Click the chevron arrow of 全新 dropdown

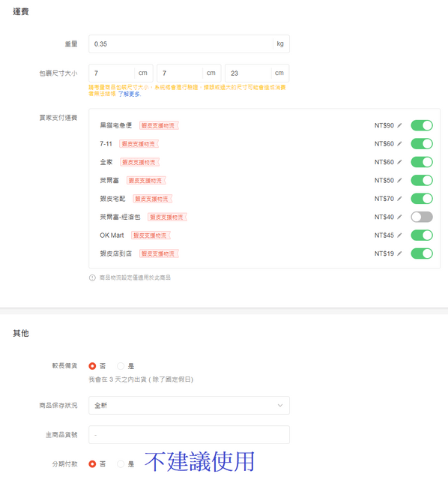tap(279, 405)
